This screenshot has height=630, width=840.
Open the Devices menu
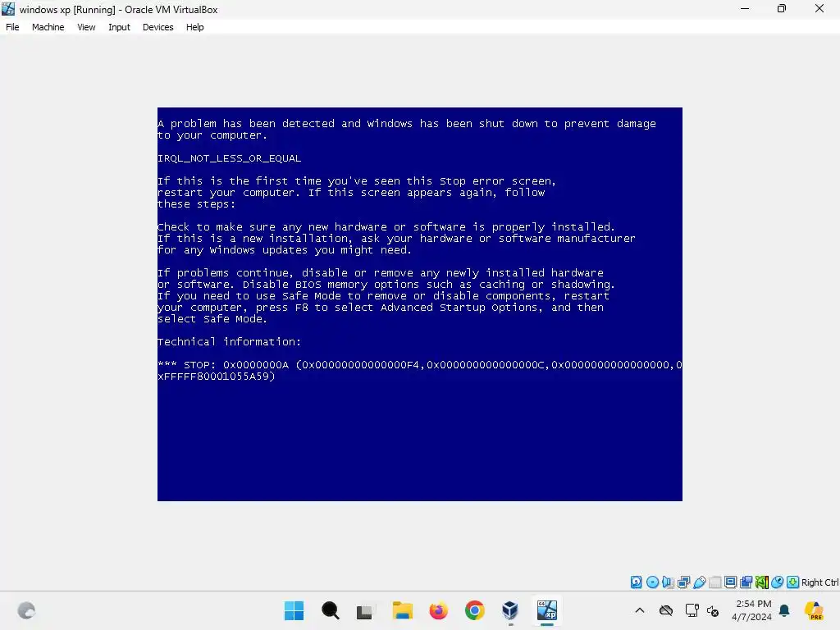157,27
